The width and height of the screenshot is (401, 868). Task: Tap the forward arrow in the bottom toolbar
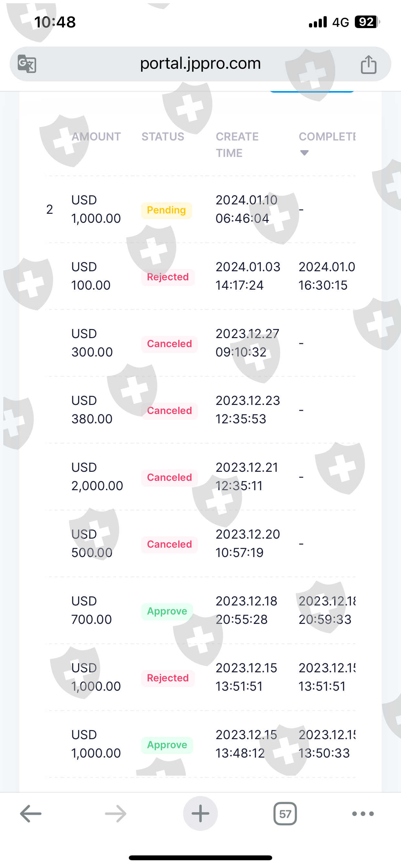pyautogui.click(x=116, y=814)
